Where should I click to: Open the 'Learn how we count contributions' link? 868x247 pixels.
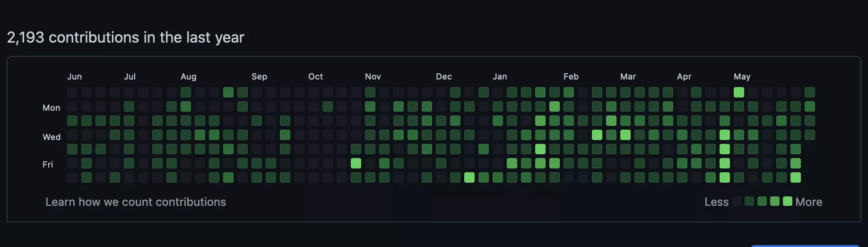136,202
